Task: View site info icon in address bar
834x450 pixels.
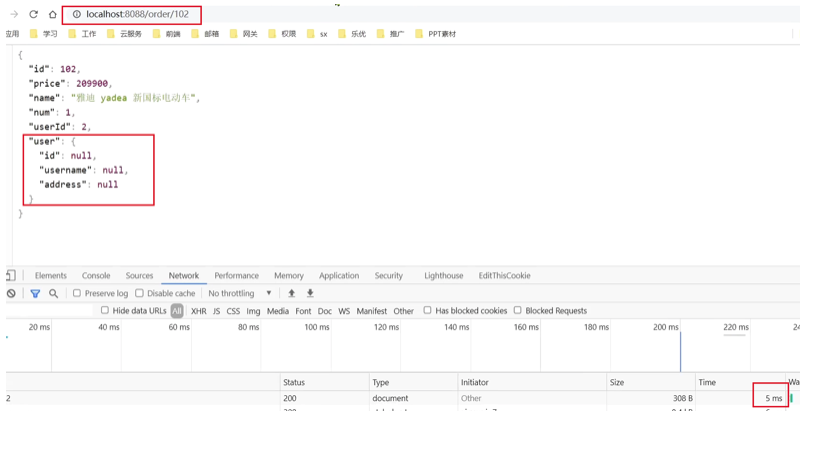Action: (77, 14)
